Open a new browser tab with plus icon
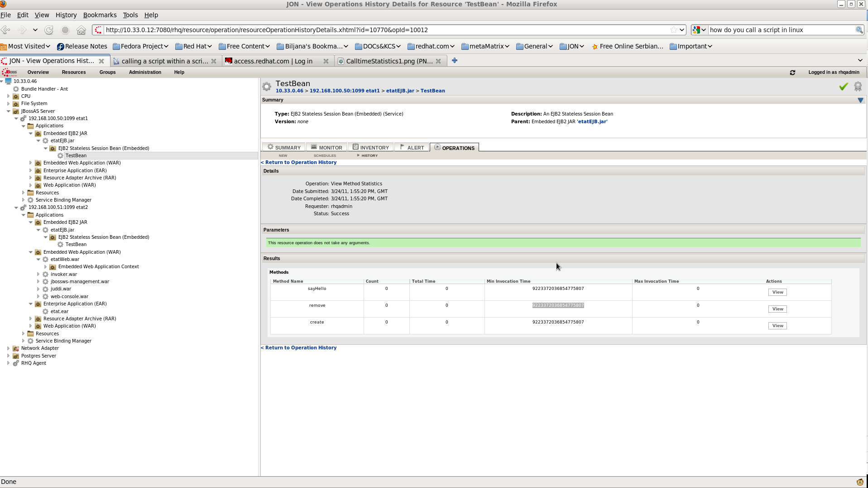This screenshot has width=868, height=488. click(x=455, y=61)
